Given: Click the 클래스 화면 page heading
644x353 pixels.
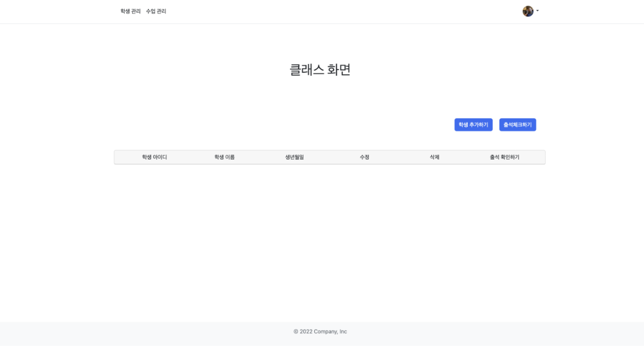Looking at the screenshot, I should point(320,70).
